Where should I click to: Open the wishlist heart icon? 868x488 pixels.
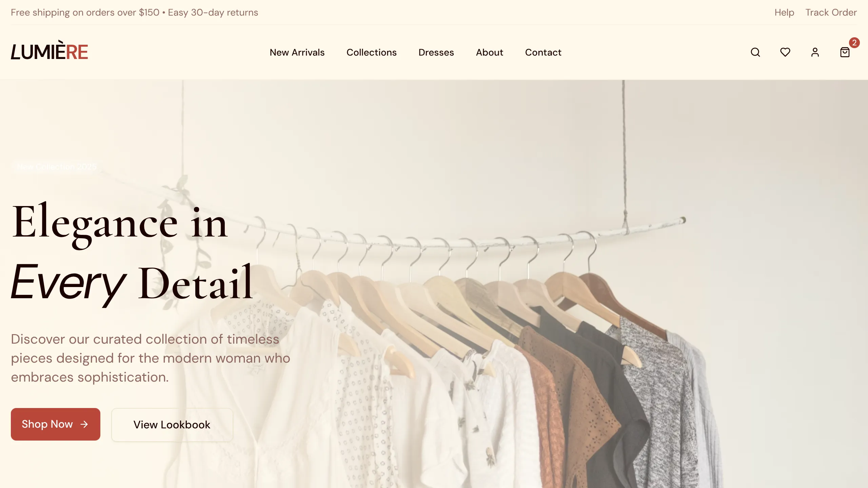[x=785, y=52]
